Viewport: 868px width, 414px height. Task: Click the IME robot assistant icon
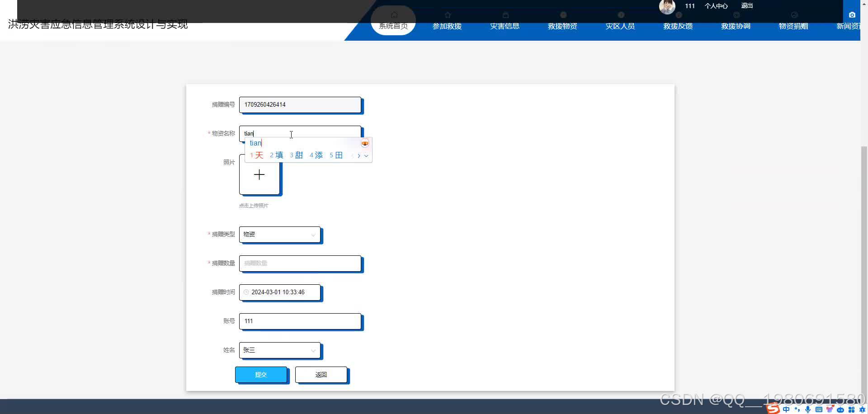(x=840, y=409)
